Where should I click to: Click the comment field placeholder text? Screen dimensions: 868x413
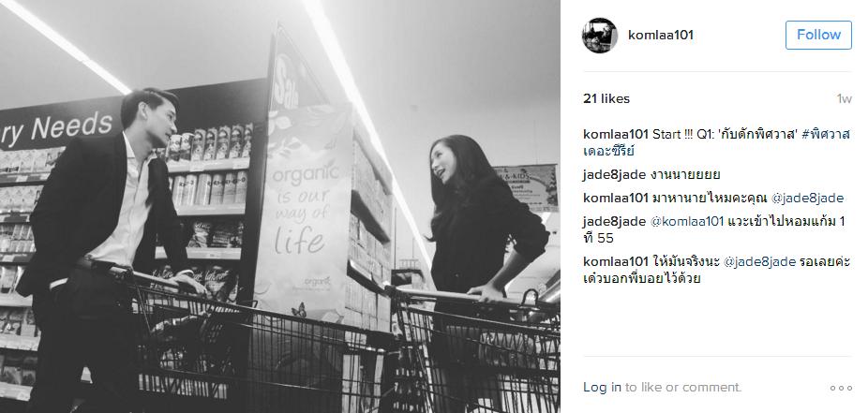[x=683, y=388]
